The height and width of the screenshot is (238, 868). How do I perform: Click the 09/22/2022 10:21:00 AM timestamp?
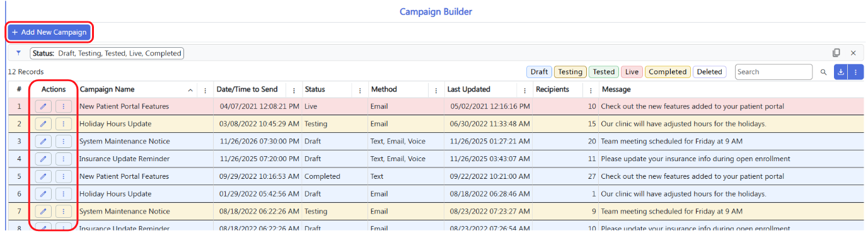pos(490,176)
